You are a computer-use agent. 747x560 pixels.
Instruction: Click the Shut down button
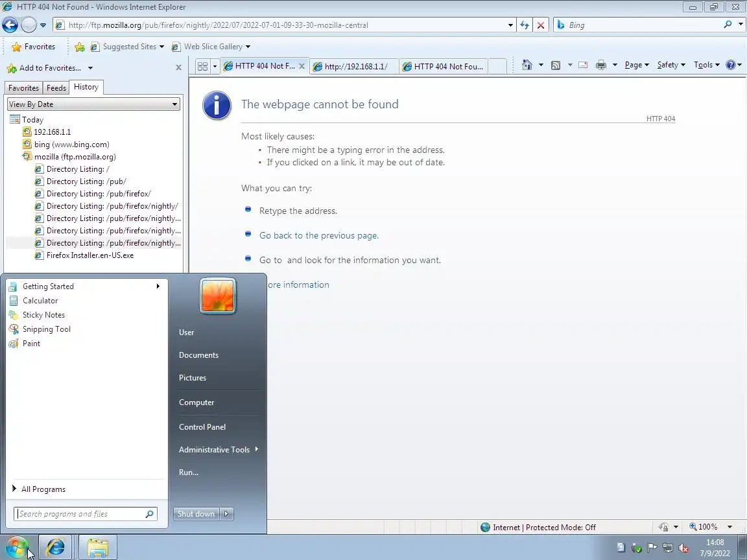click(x=196, y=514)
